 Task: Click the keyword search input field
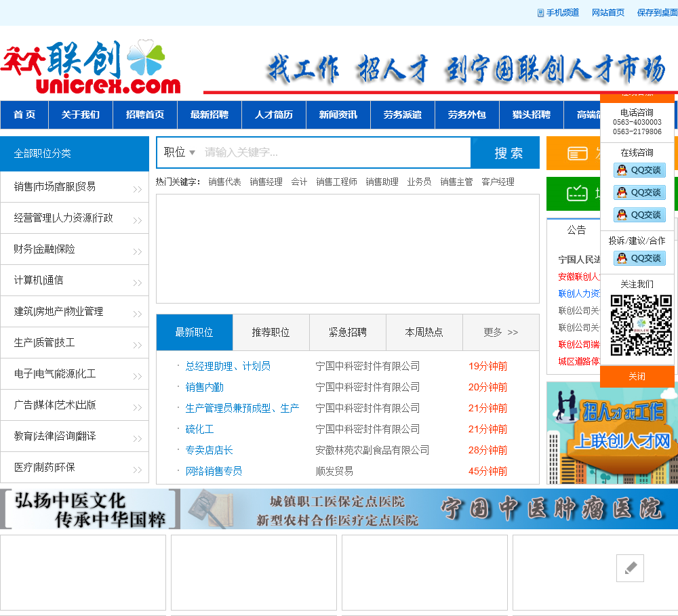[336, 152]
